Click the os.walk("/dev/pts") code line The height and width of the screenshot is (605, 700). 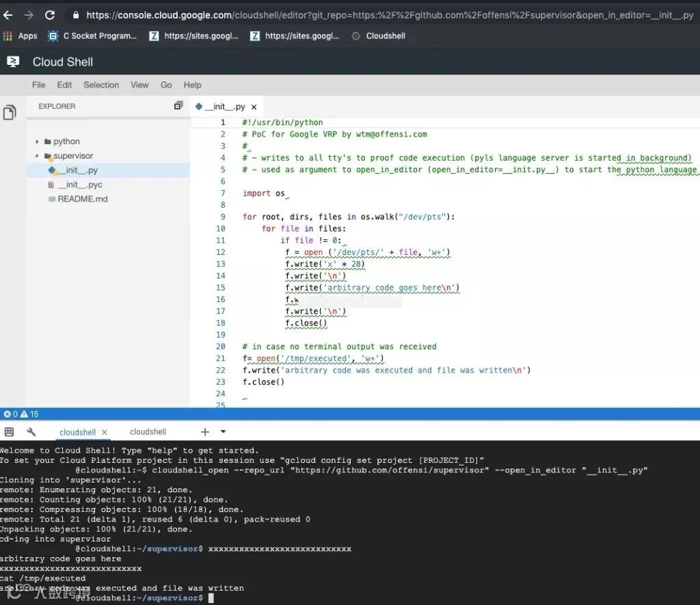pyautogui.click(x=349, y=217)
